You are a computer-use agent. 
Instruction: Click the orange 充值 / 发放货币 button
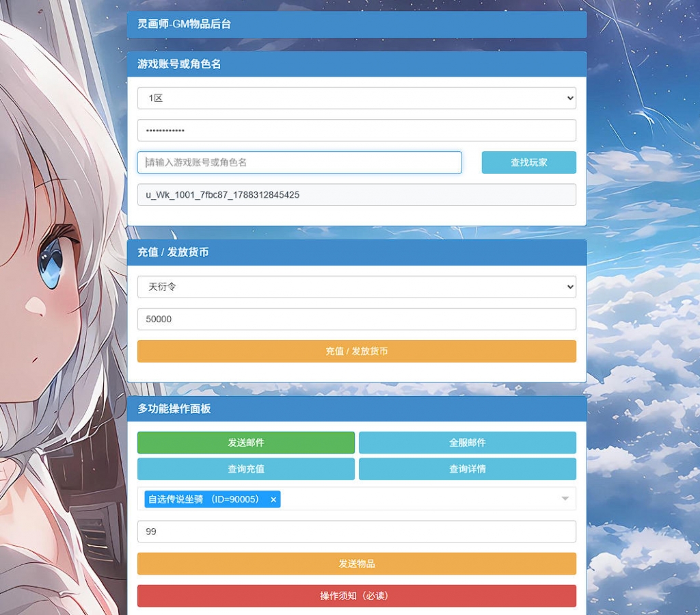click(356, 351)
